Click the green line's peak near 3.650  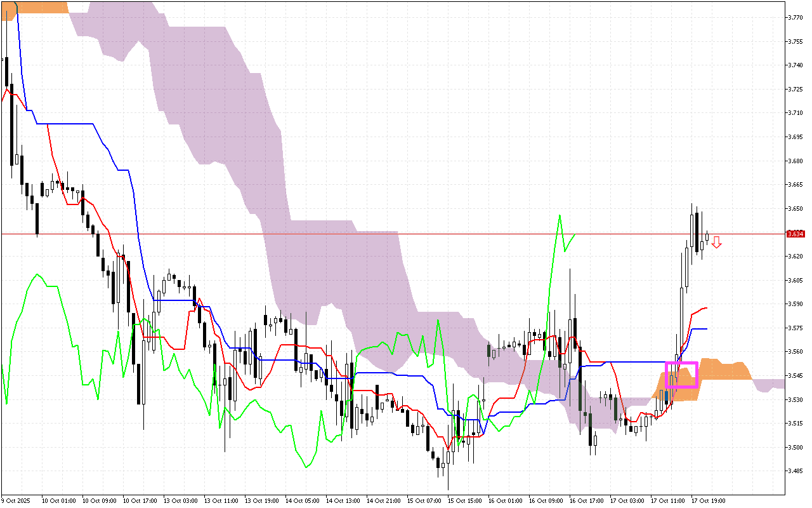click(x=560, y=215)
